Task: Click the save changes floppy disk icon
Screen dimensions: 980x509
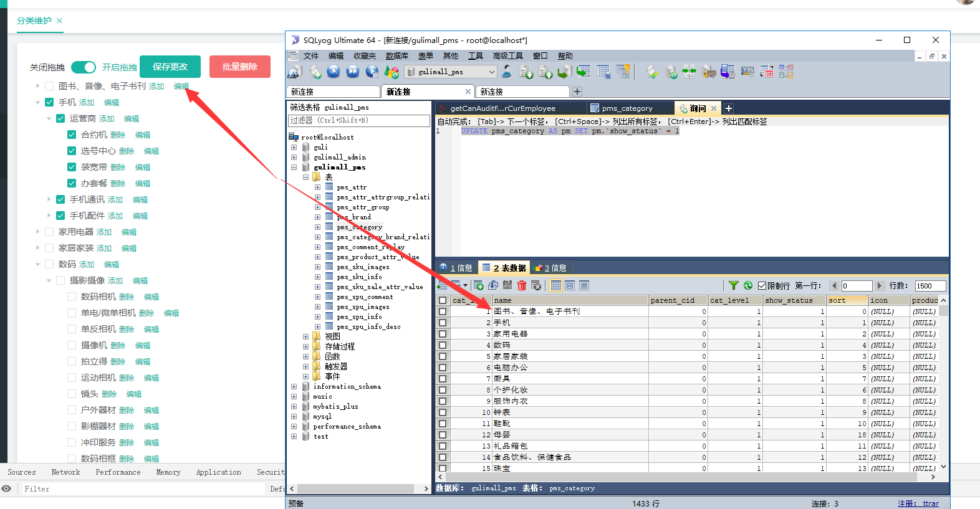Action: 507,285
